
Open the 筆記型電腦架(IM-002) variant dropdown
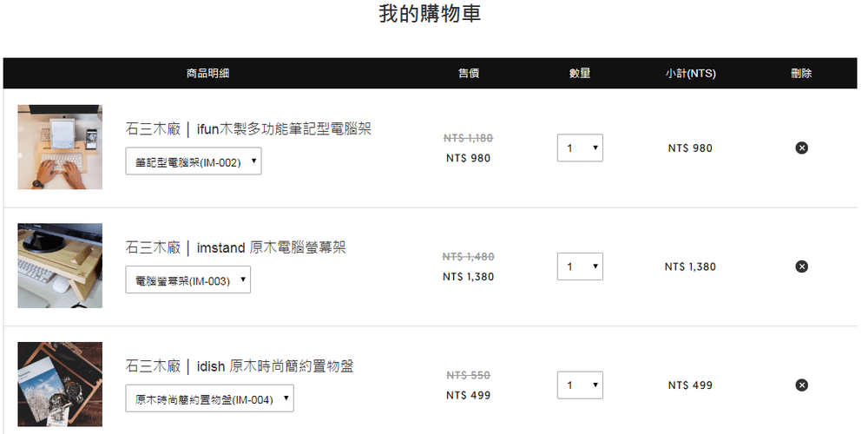(x=194, y=161)
